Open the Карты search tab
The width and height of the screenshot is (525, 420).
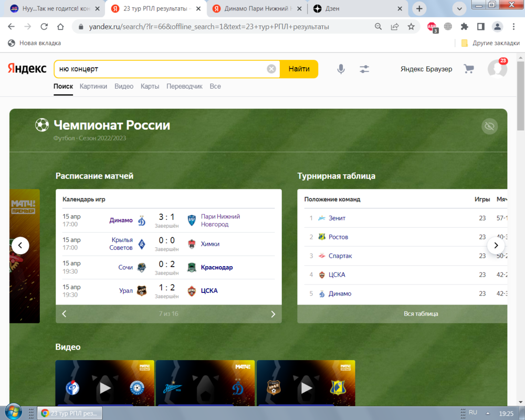150,87
